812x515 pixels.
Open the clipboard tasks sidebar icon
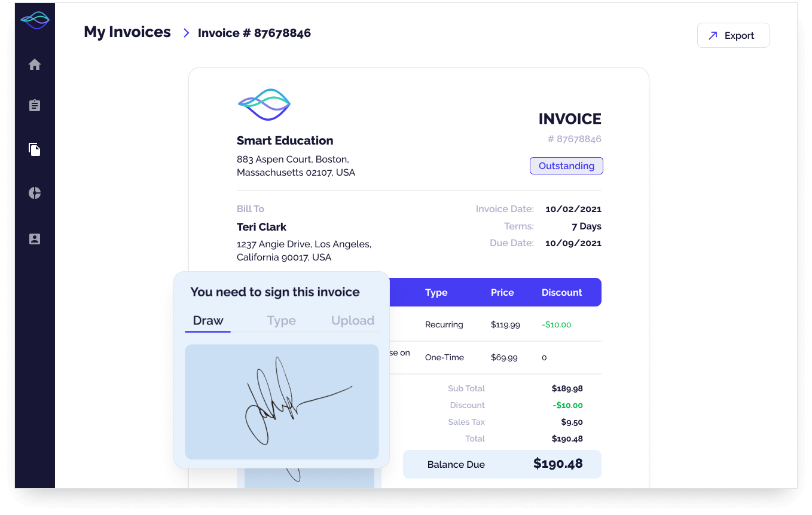click(x=35, y=106)
